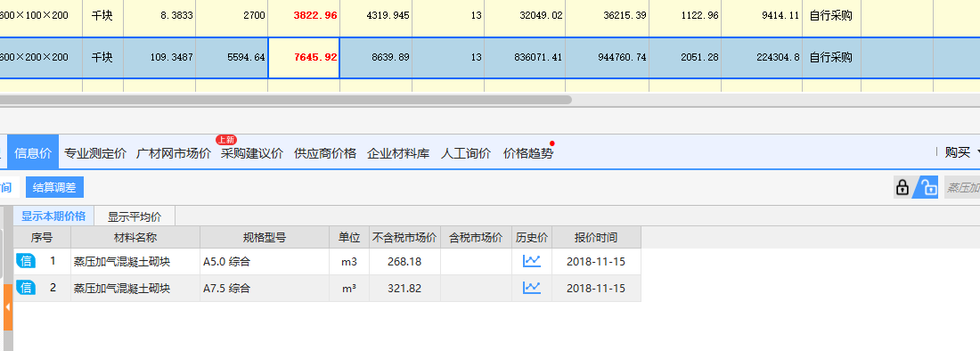Open the 专业测定价 tab
Viewport: 980px width, 351px height.
(95, 153)
